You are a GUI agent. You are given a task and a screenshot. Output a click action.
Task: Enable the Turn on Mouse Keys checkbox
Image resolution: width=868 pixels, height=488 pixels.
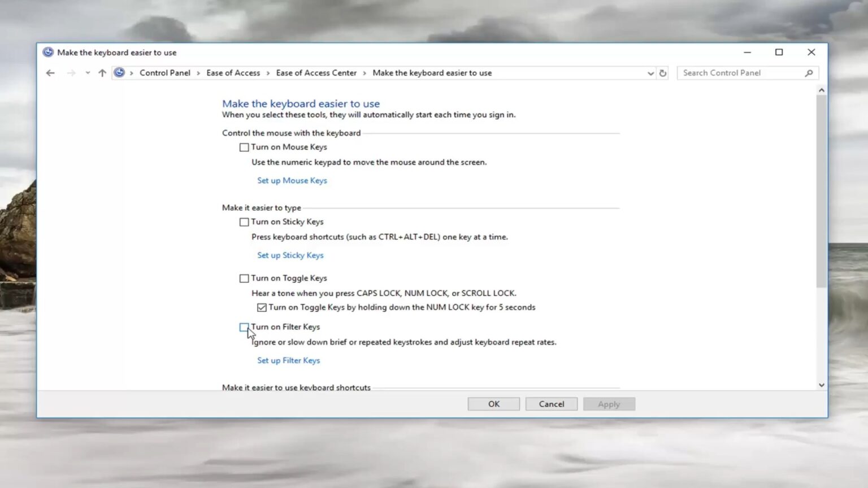[244, 147]
